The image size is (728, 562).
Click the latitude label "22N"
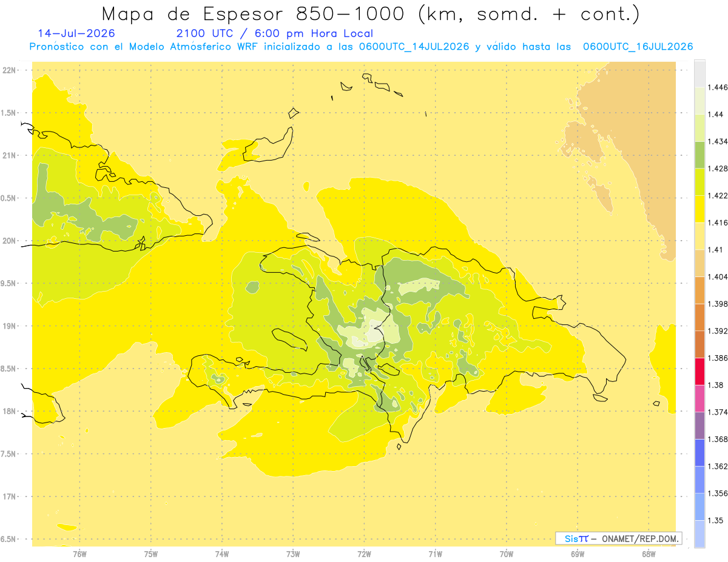(10, 70)
